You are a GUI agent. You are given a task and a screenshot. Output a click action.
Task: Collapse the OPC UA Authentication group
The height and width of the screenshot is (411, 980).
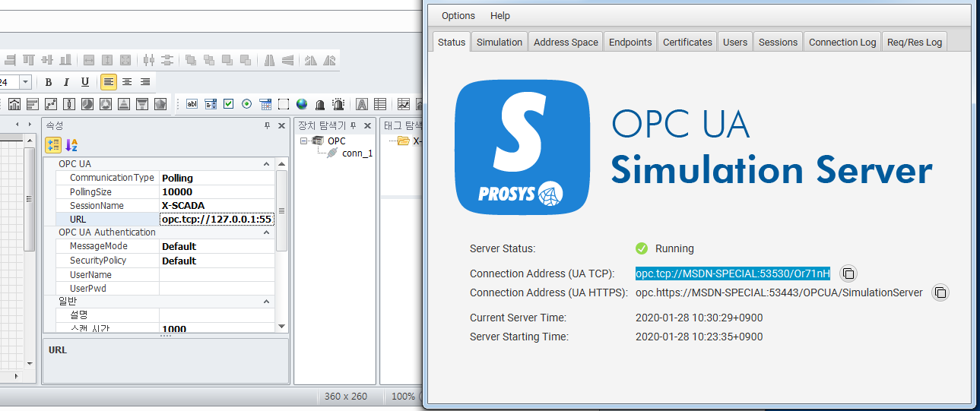(x=266, y=232)
